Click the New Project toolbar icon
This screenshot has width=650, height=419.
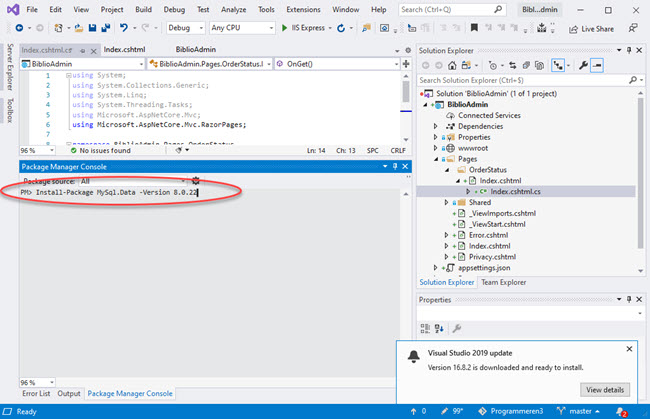[x=58, y=28]
